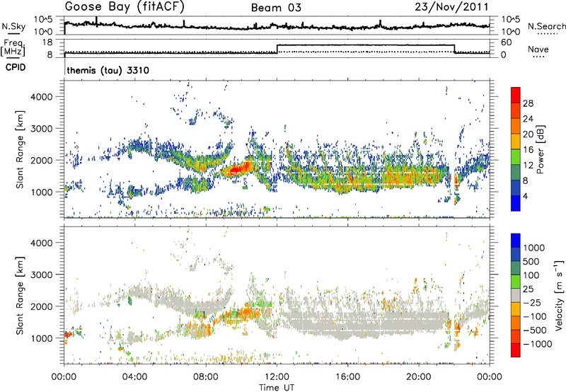Click the date "23/Nov/2011"
566x392 pixels.
click(451, 7)
